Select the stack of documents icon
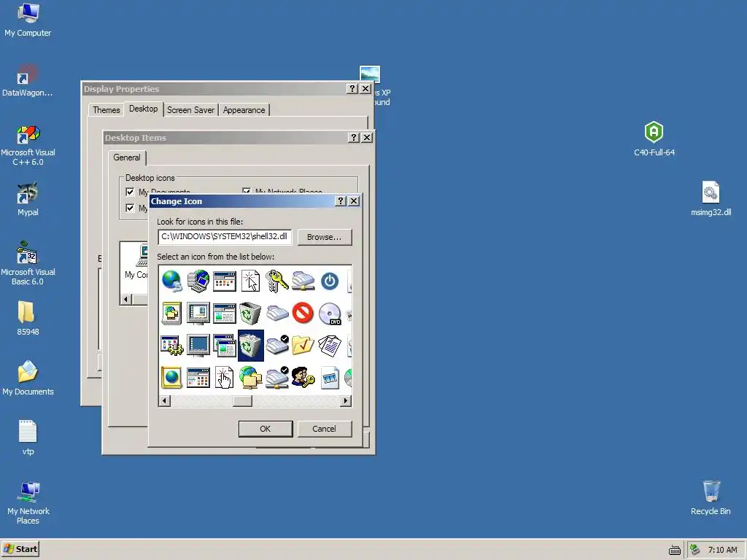This screenshot has width=747, height=560. [x=329, y=346]
